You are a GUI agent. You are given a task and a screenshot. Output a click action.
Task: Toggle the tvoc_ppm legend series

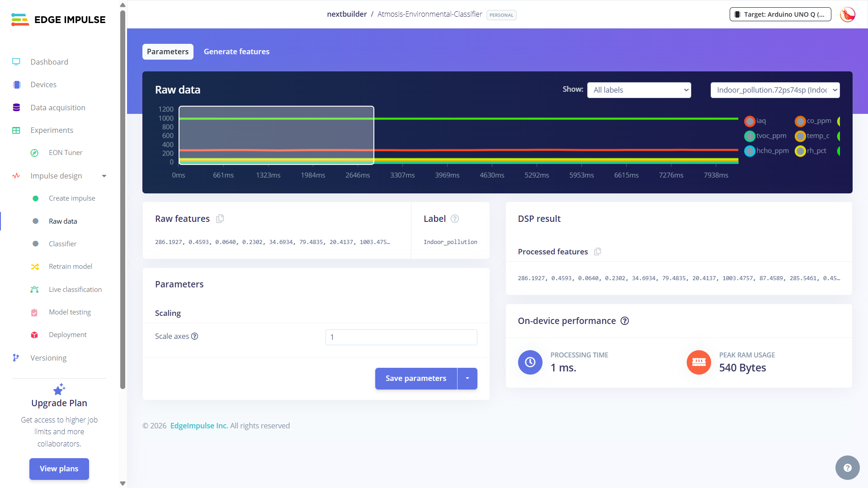pos(765,136)
